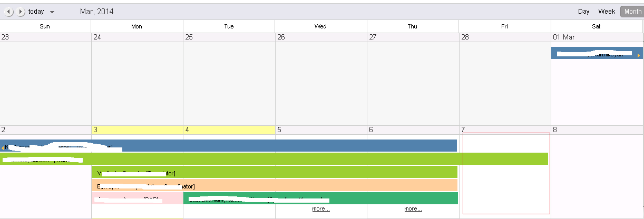Open the pink event on Monday
Screen dimensions: 644x219
pyautogui.click(x=137, y=198)
